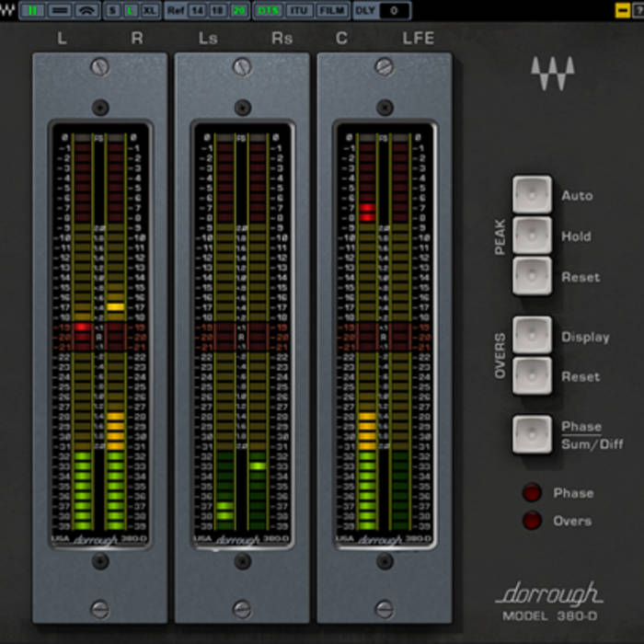Click the yellow minimize icon at top right
Image resolution: width=644 pixels, height=644 pixels.
coord(623,10)
